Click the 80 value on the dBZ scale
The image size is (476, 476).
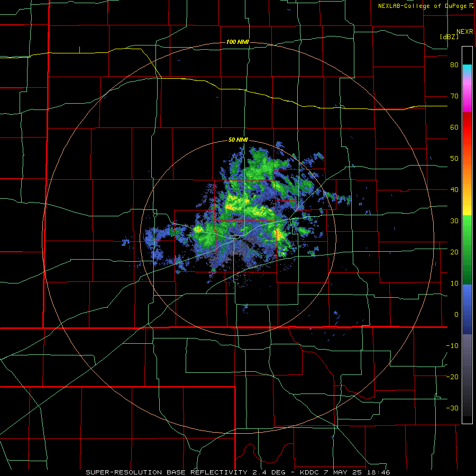(x=454, y=65)
